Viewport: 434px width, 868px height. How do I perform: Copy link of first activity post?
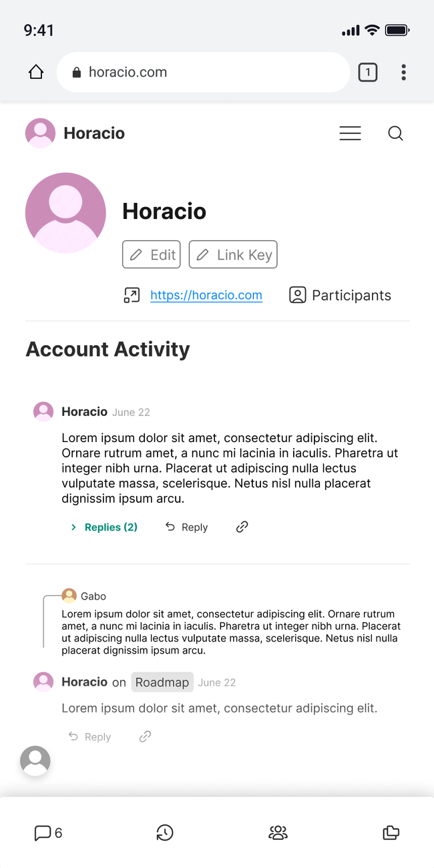pyautogui.click(x=242, y=527)
